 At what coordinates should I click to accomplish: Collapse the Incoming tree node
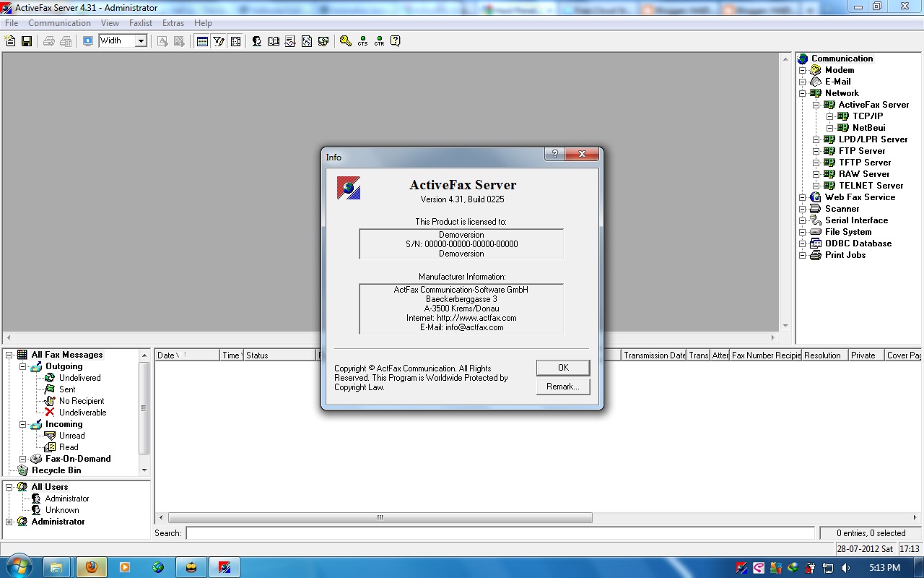[x=22, y=424]
